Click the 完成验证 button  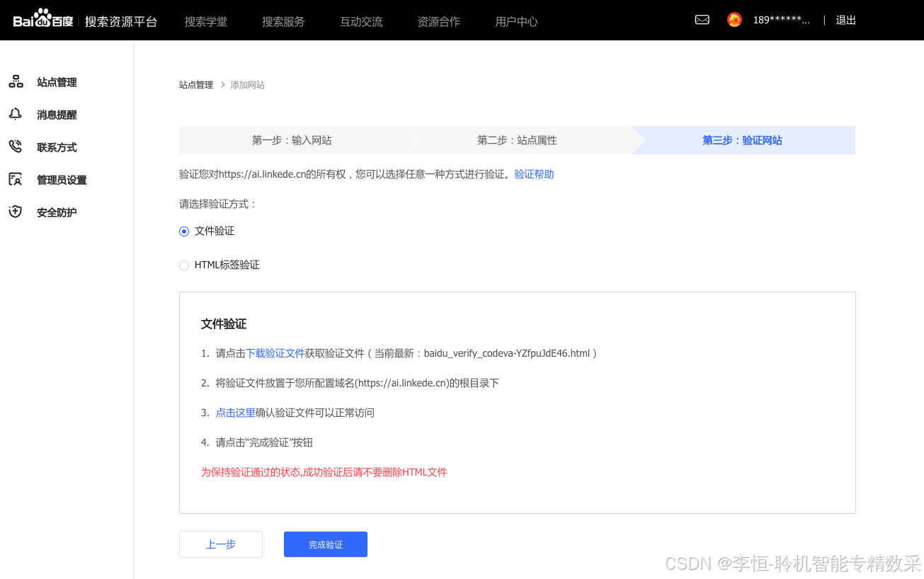click(326, 544)
